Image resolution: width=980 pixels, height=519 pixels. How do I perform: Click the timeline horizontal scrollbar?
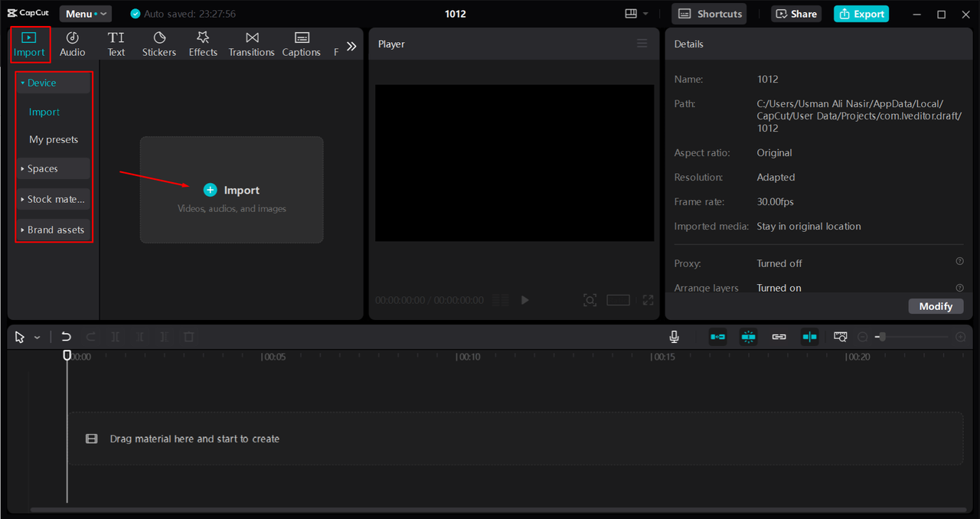(498, 510)
